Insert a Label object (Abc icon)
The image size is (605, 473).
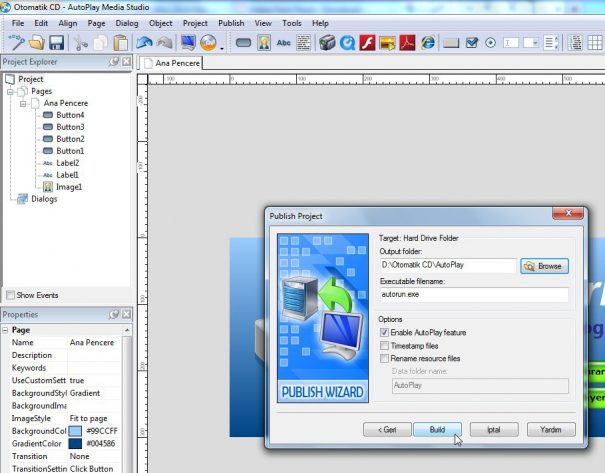click(284, 42)
